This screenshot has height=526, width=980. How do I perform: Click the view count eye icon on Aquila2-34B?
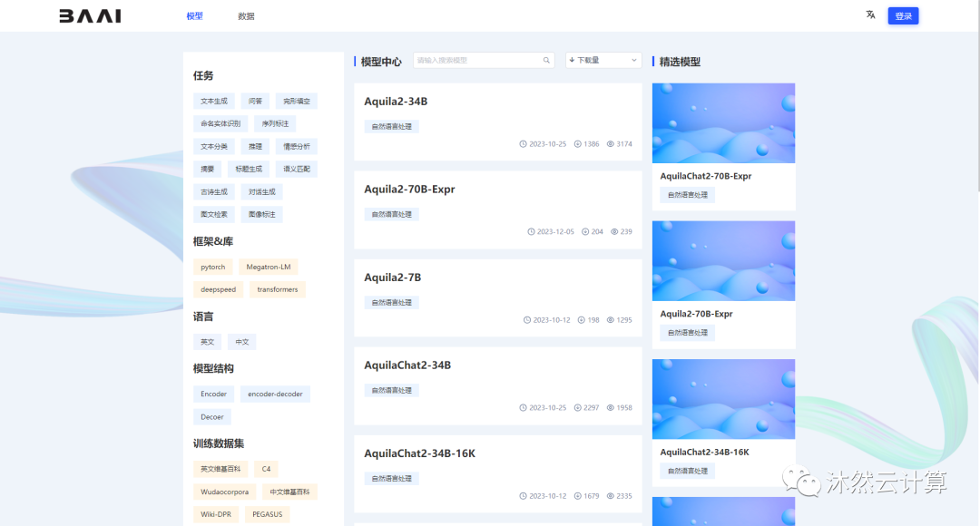tap(611, 144)
